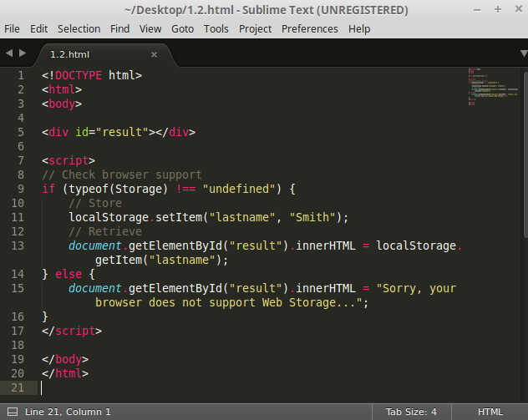Screen dimensions: 528x420
Task: Click the id attribute on line 5
Action: point(82,132)
